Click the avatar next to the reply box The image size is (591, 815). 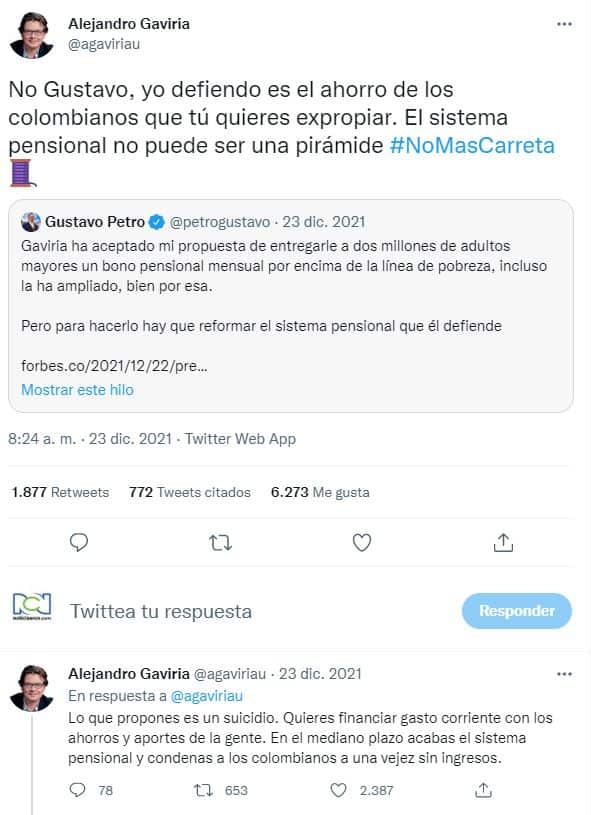31,610
